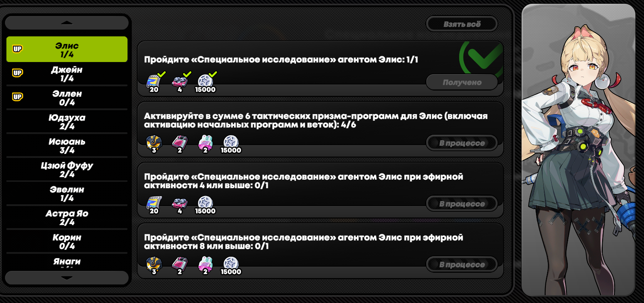This screenshot has height=303, width=644.
Task: Click the yellow-black disc reward in second mission
Action: pos(154,144)
